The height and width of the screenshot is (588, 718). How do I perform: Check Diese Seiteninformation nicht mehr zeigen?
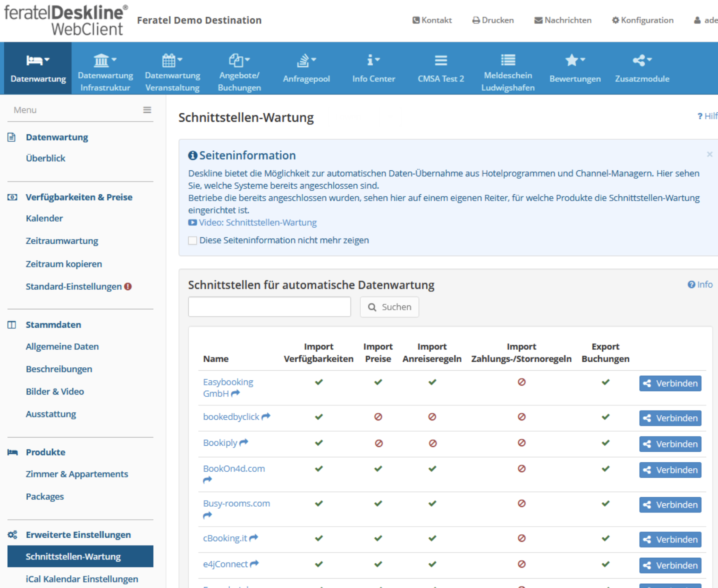pos(192,240)
